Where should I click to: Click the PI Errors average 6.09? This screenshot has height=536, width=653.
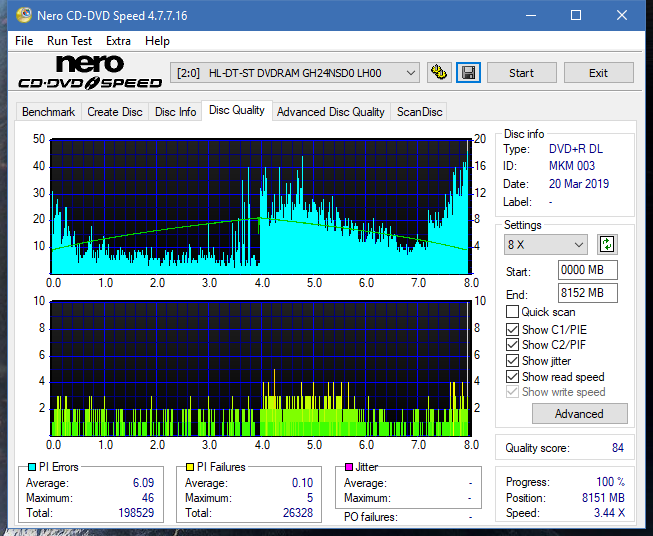pyautogui.click(x=143, y=483)
